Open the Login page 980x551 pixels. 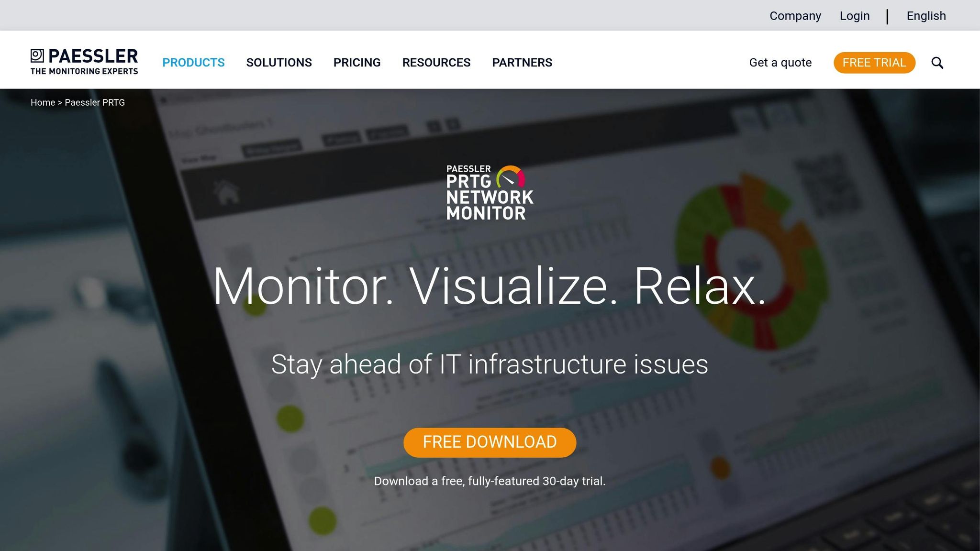point(855,16)
